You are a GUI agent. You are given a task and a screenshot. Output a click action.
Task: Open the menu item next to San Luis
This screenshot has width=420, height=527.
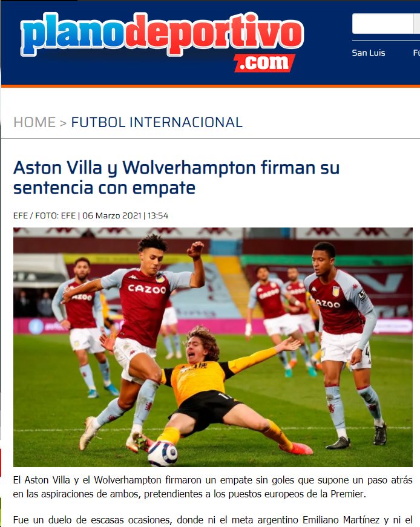pos(416,53)
